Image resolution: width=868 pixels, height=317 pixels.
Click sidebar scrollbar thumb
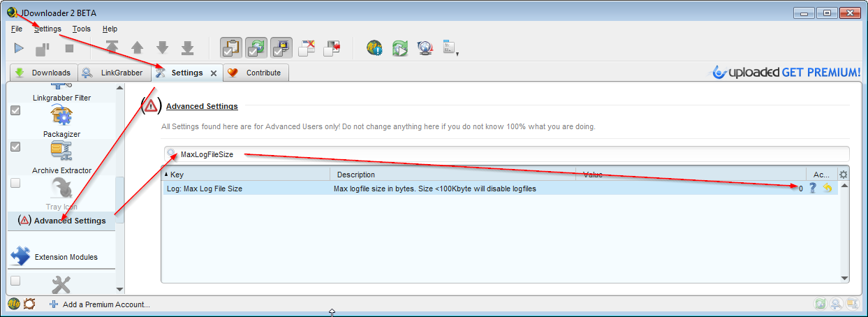tap(119, 200)
